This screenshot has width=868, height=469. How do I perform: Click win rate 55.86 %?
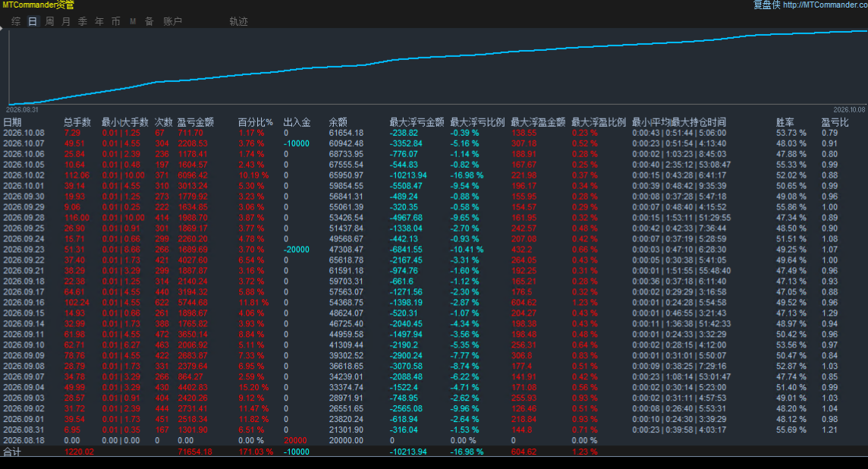coord(791,207)
